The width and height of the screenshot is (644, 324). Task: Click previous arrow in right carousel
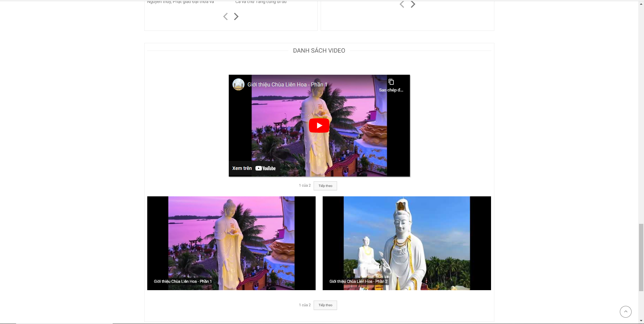pyautogui.click(x=402, y=4)
